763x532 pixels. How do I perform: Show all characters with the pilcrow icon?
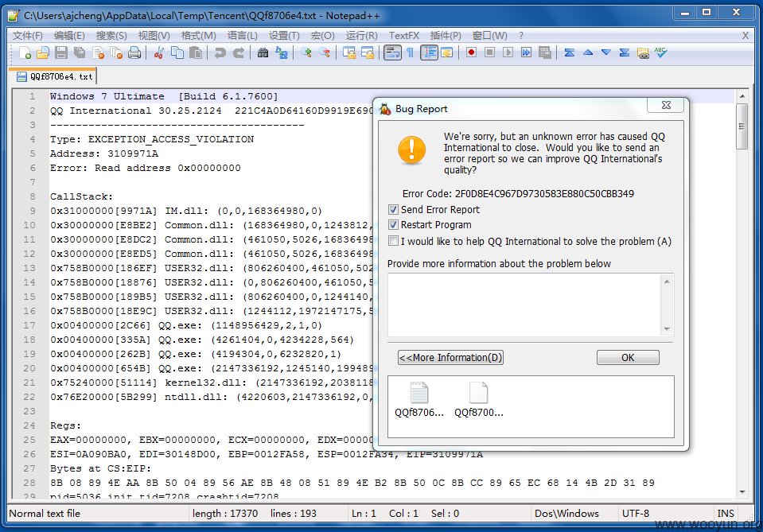click(x=411, y=52)
